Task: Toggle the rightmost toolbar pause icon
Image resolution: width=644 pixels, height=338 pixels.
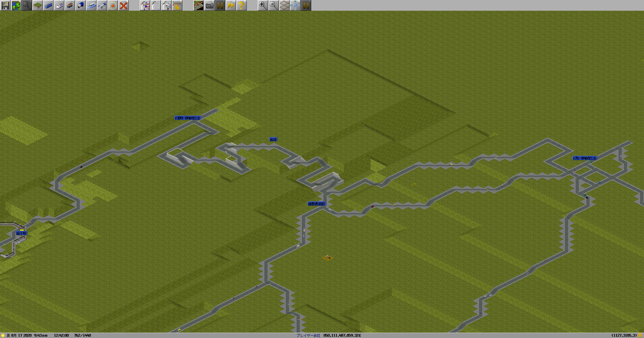Action: click(x=306, y=5)
